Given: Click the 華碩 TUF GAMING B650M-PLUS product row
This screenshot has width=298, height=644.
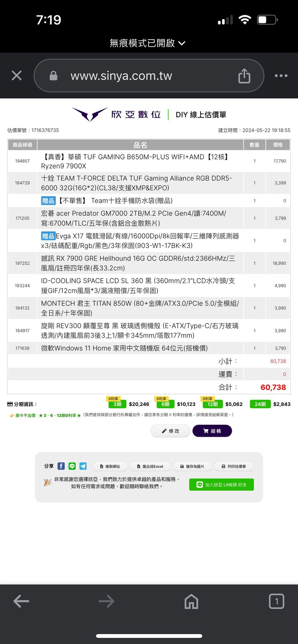Looking at the screenshot, I should (149, 161).
